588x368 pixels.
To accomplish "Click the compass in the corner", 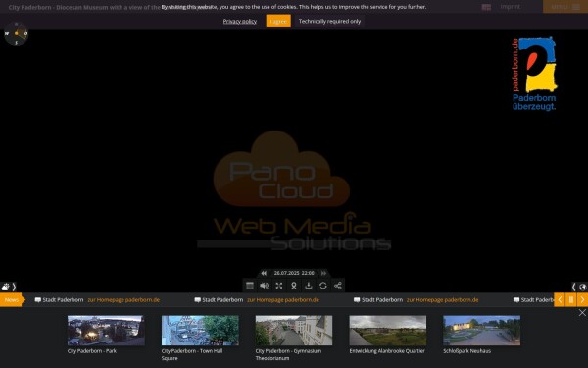I will click(16, 33).
